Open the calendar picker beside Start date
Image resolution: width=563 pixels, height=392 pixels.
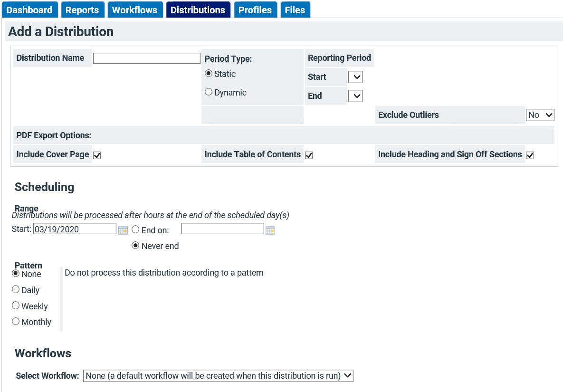[123, 230]
